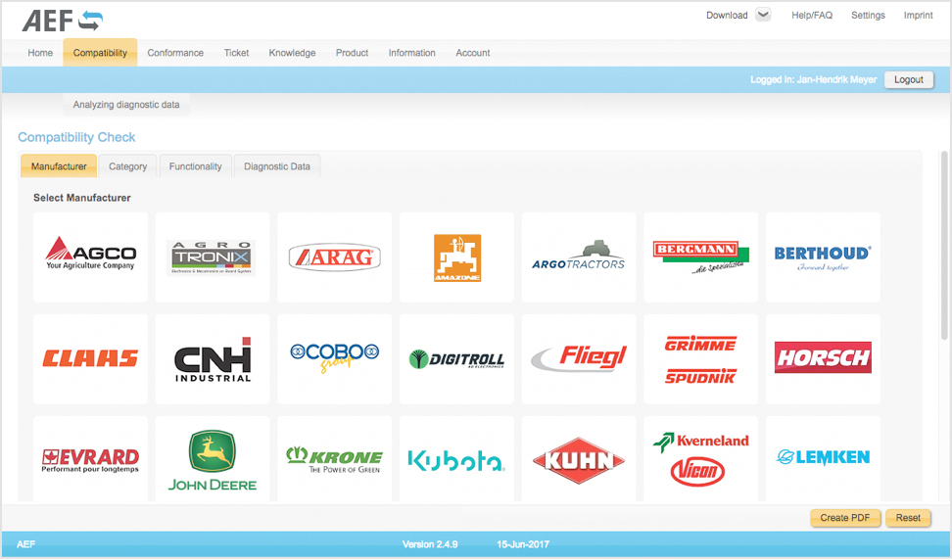Pick the John Deere logo
952x560 pixels.
pos(213,461)
